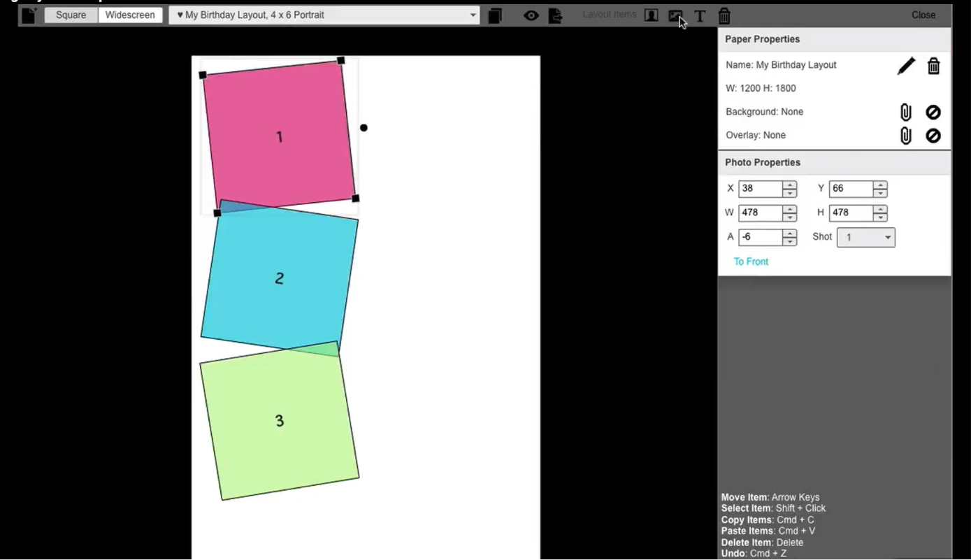This screenshot has height=560, width=971.
Task: Increase the Y value with up arrow
Action: tap(880, 185)
